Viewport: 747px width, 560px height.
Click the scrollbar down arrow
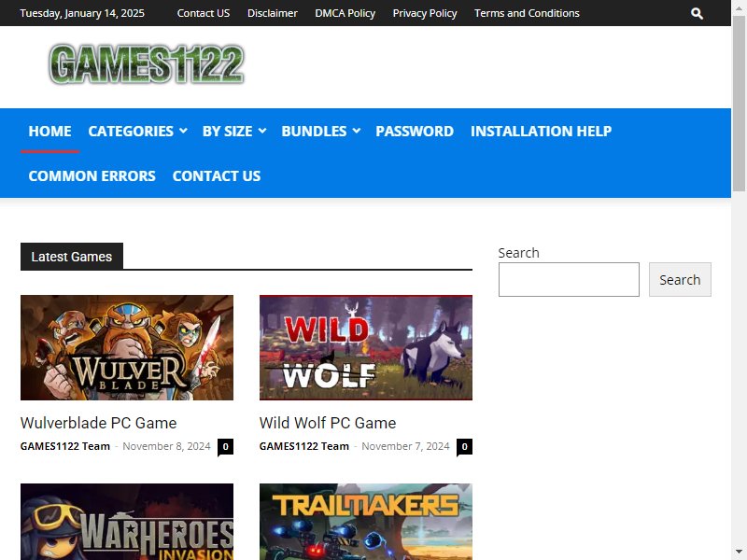(x=739, y=552)
